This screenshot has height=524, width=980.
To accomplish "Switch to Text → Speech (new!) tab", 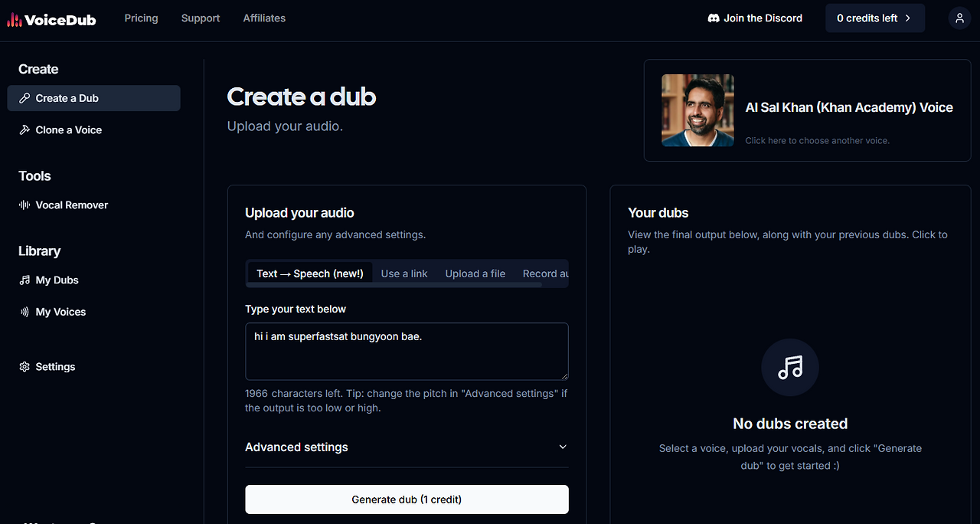I will click(x=310, y=273).
